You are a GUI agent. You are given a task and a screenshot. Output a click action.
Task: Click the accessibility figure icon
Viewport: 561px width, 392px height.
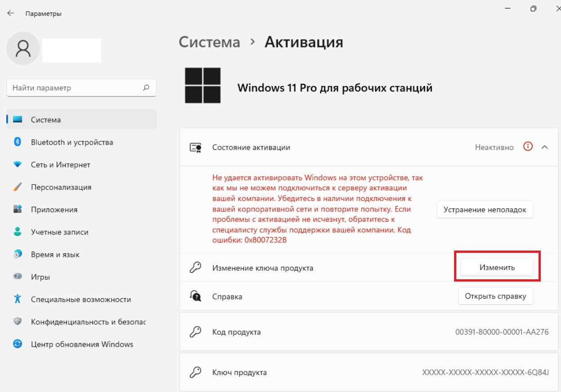point(18,299)
